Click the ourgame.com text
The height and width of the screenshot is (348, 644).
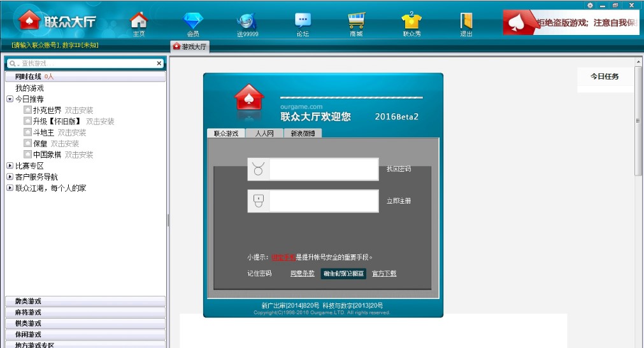tap(301, 107)
